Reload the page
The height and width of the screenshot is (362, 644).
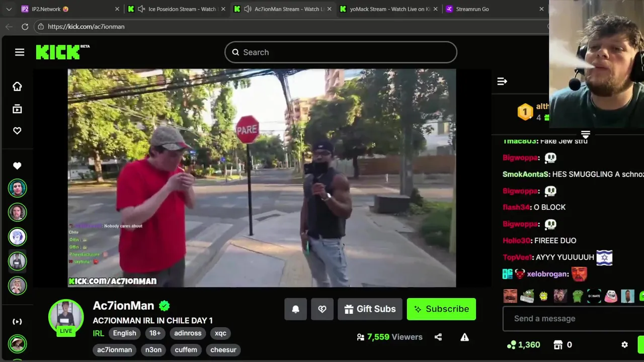(x=25, y=27)
